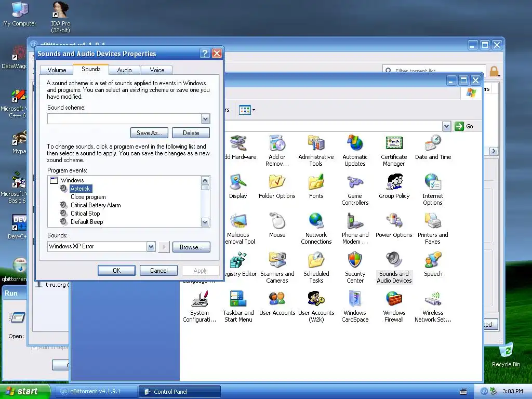Open User Accounts icon
The width and height of the screenshot is (532, 399).
click(277, 303)
